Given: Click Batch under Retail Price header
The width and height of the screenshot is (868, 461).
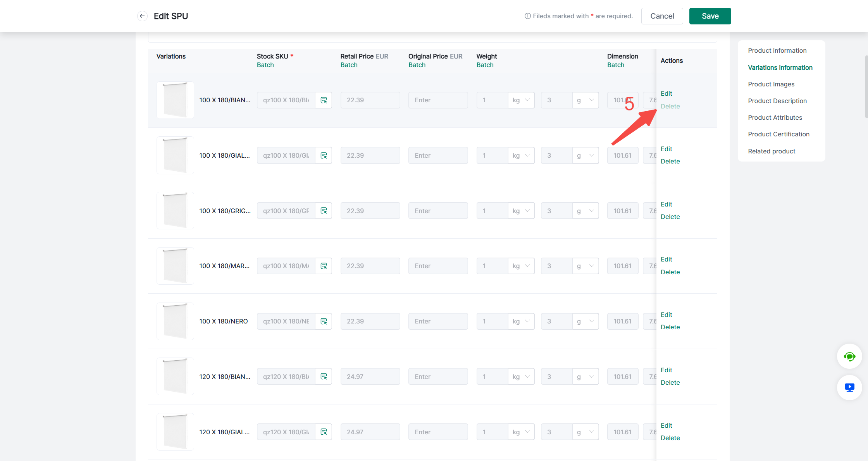Looking at the screenshot, I should pos(349,65).
